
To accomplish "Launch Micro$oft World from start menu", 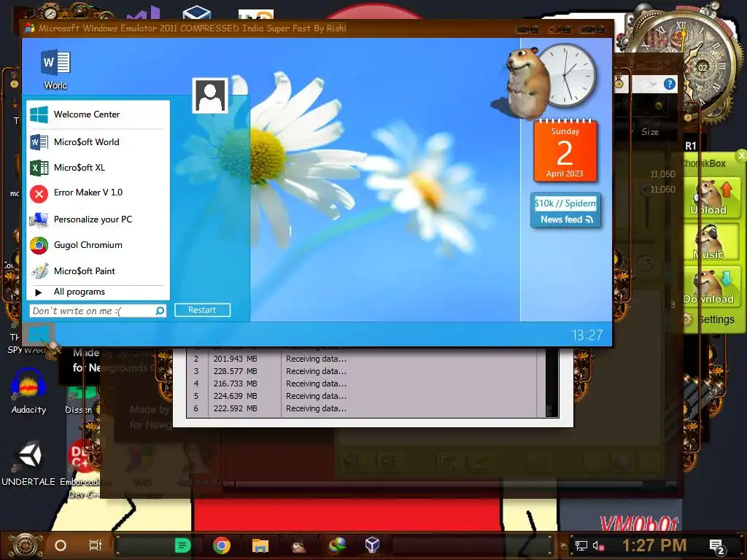I will coord(97,142).
